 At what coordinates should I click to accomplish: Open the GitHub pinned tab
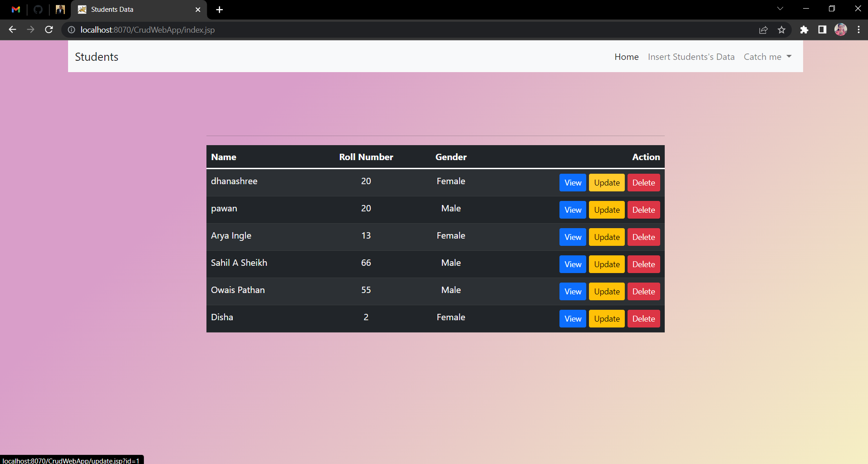38,10
